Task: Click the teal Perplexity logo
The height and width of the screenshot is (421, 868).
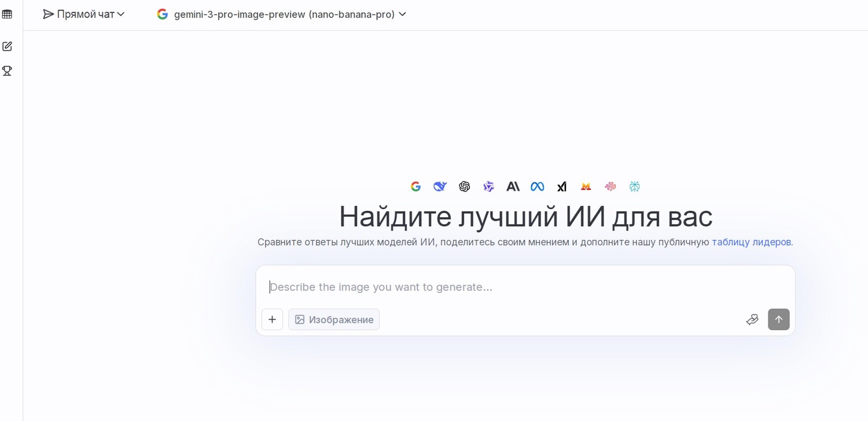Action: point(634,186)
